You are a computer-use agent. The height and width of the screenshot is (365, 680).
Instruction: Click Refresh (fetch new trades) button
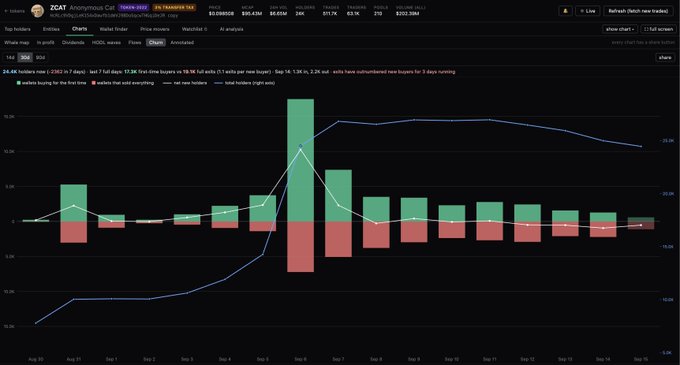(638, 11)
